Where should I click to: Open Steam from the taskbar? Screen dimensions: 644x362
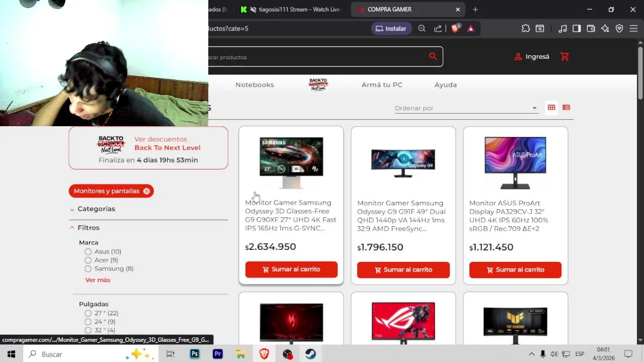pos(310,354)
